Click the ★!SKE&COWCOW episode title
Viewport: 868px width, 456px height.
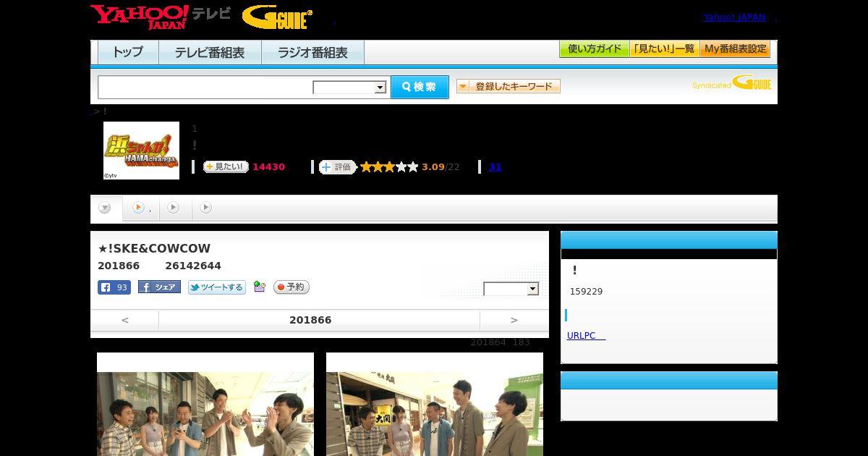tap(154, 248)
